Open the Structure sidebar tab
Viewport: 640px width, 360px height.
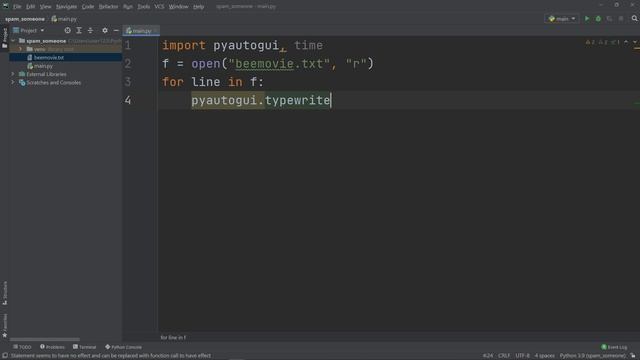(x=4, y=292)
